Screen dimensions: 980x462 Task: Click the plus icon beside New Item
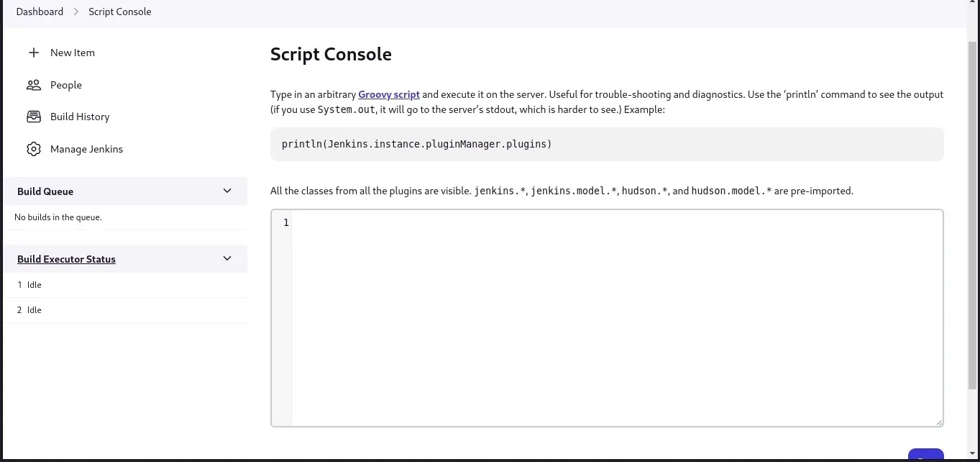(x=33, y=53)
